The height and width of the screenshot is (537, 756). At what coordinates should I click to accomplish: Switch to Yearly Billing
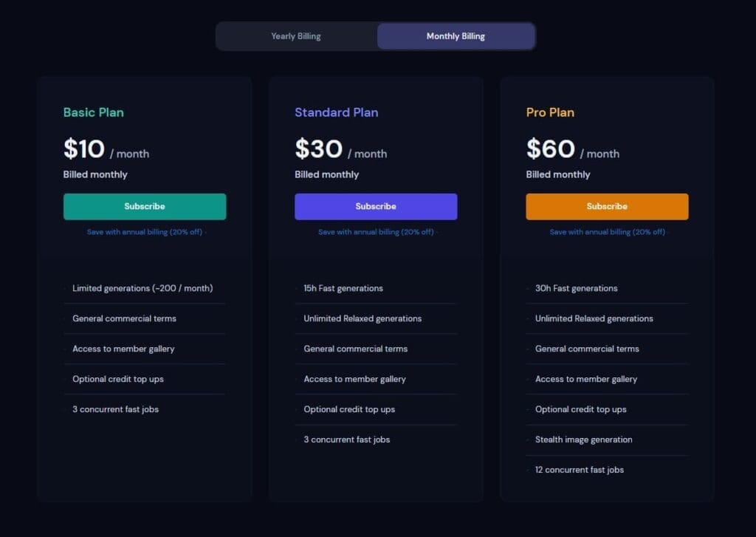tap(295, 36)
